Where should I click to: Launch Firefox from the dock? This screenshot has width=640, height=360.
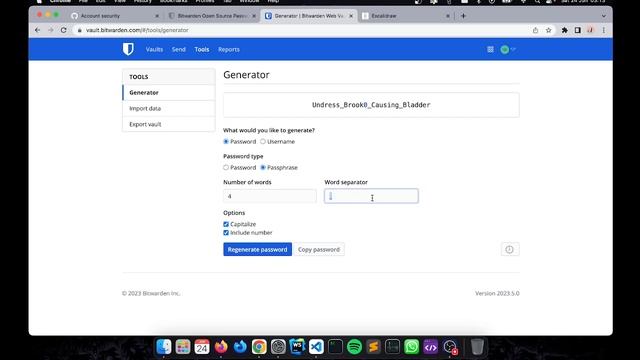(221, 347)
